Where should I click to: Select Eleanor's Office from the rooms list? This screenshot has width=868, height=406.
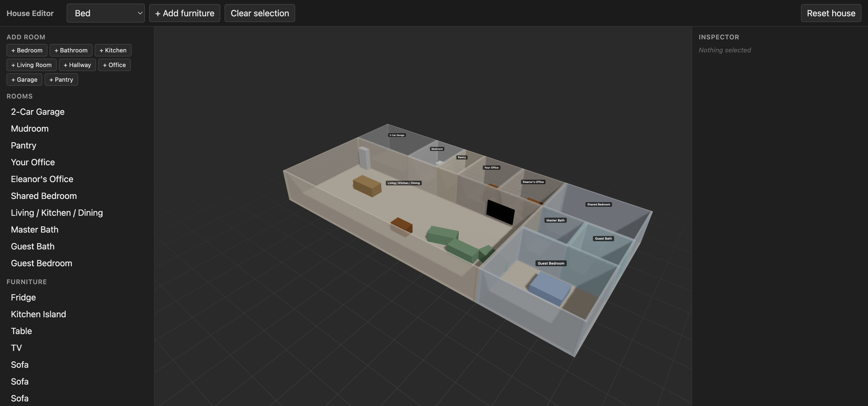click(x=42, y=179)
